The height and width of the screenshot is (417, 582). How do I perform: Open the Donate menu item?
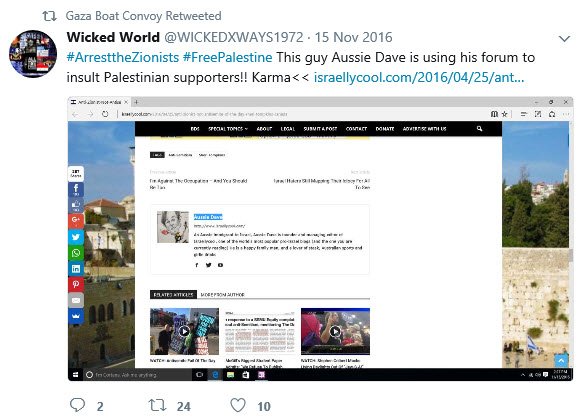385,129
